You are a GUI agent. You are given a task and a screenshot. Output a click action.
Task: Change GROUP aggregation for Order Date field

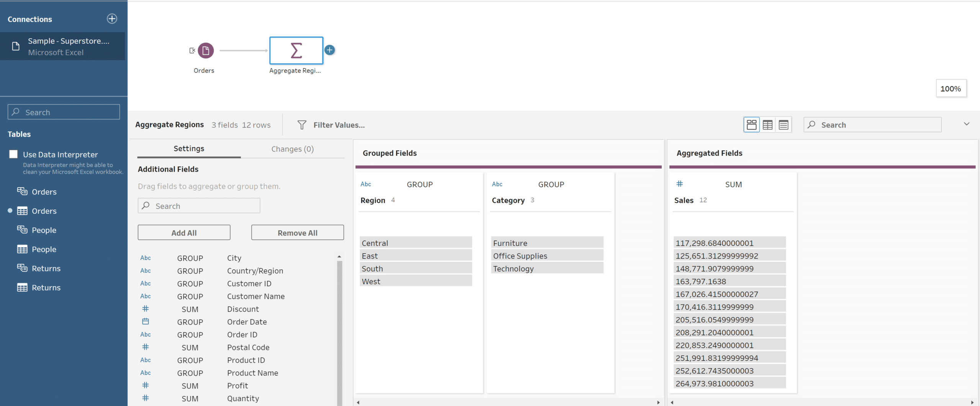click(x=190, y=322)
